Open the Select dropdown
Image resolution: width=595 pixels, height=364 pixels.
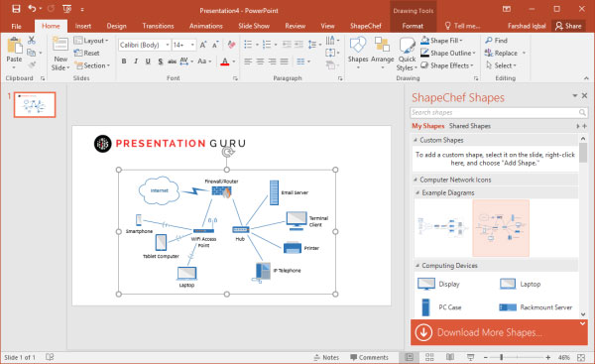pos(501,65)
